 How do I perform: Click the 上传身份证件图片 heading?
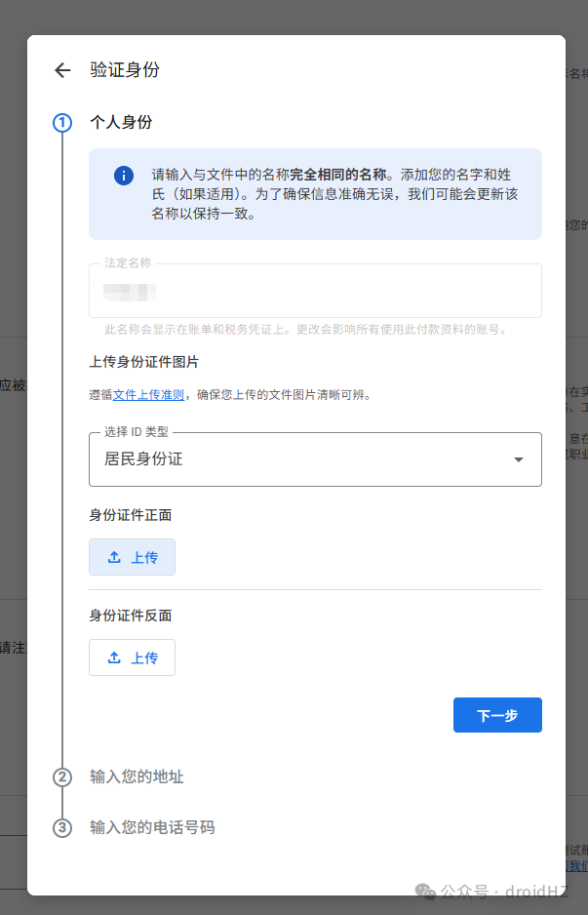(143, 362)
